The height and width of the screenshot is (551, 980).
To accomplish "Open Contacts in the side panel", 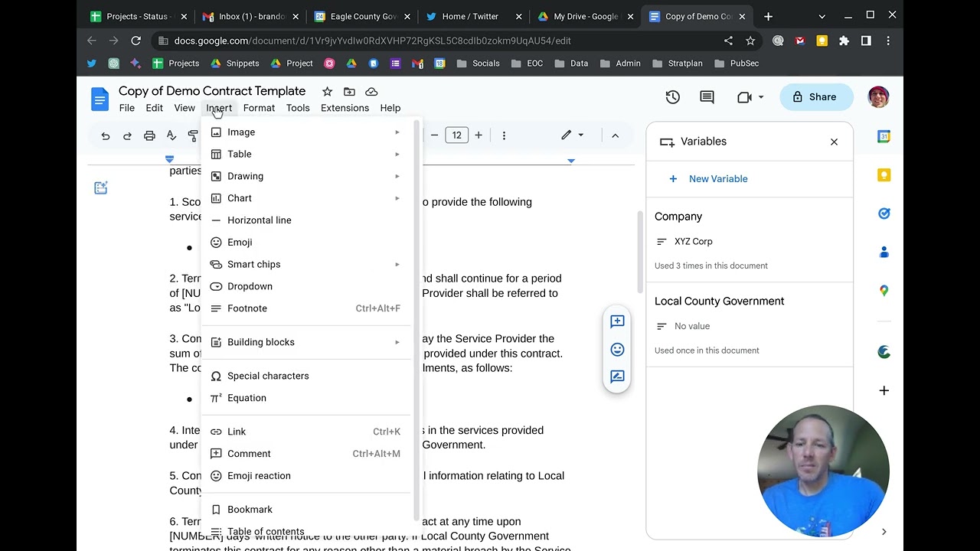I will (x=884, y=252).
